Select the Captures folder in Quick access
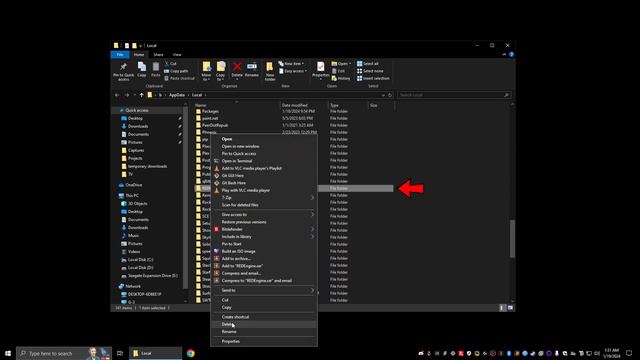Viewport: 640px width, 360px height. point(136,150)
